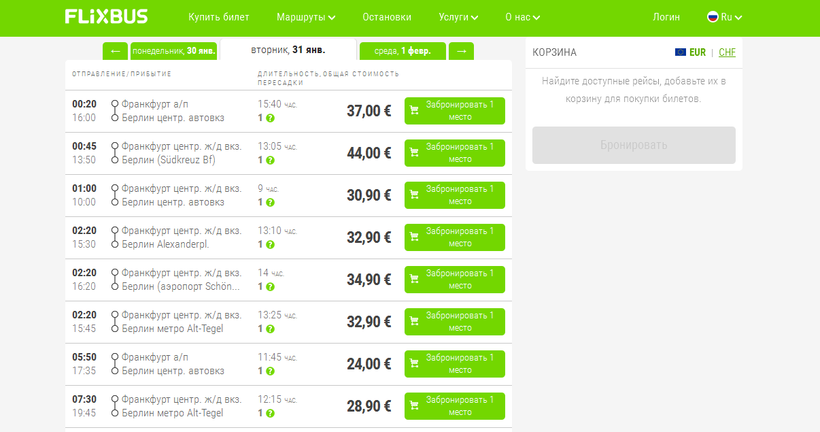Go to previous day with left arrow

coord(115,51)
